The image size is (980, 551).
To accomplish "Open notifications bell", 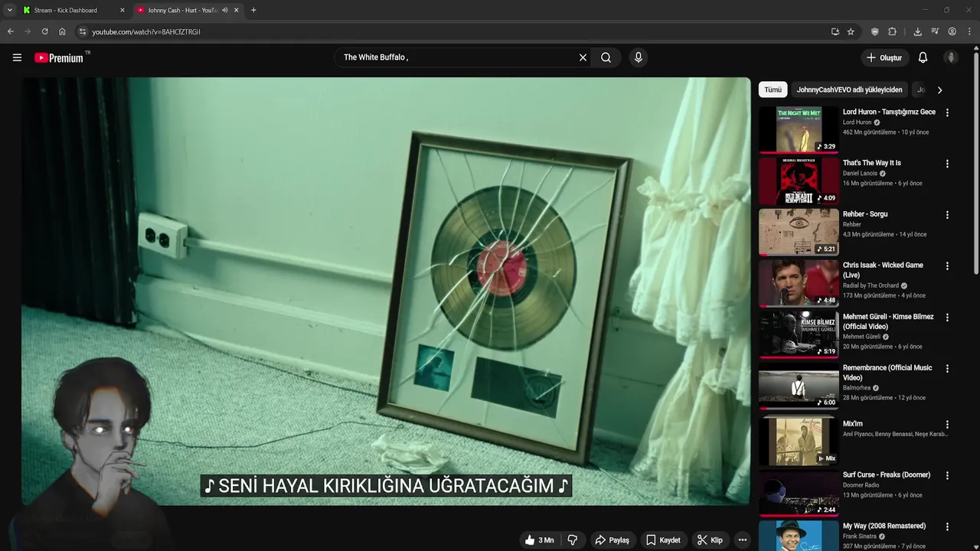I will tap(923, 57).
